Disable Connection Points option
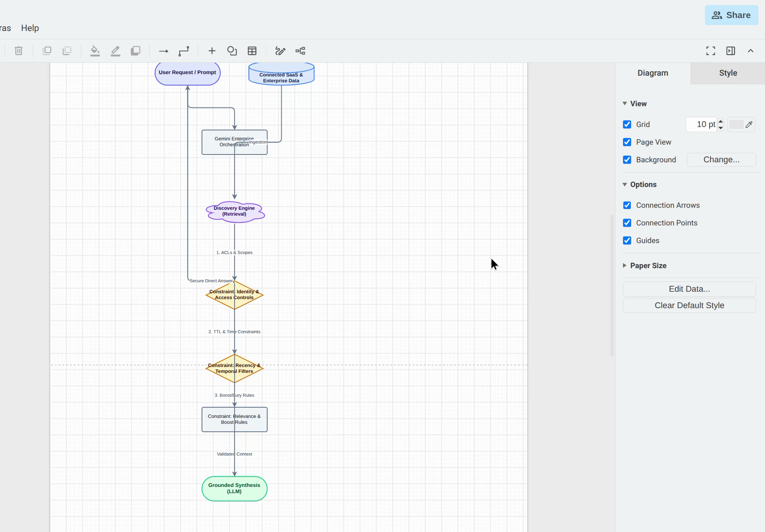This screenshot has width=765, height=532. 627,223
